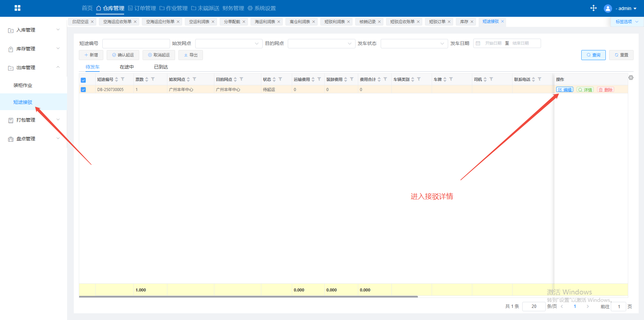Open the 发车状态 dropdown
Screen dimensions: 644x320
[414, 44]
